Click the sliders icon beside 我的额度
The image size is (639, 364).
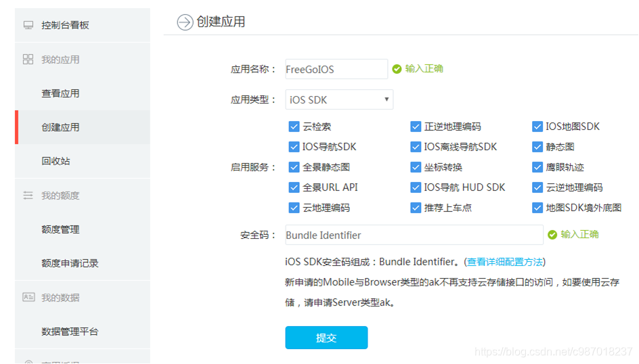tap(28, 196)
